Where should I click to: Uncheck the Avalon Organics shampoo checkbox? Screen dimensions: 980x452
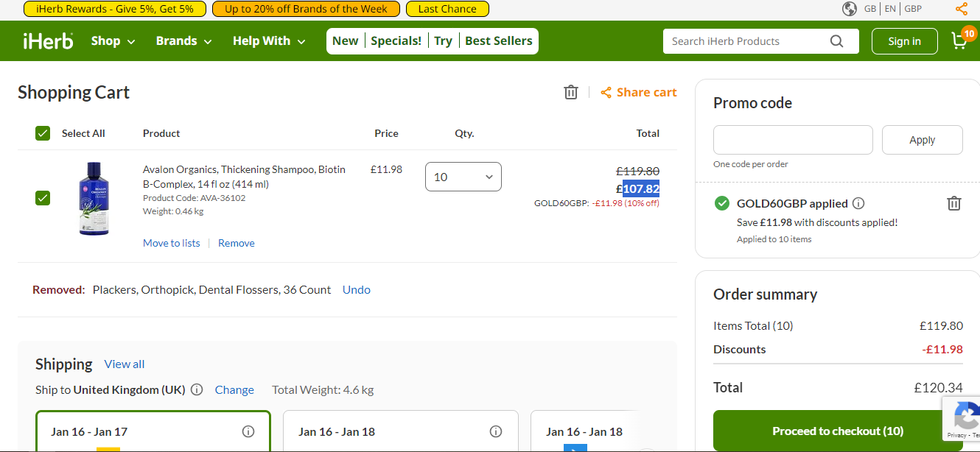click(43, 198)
